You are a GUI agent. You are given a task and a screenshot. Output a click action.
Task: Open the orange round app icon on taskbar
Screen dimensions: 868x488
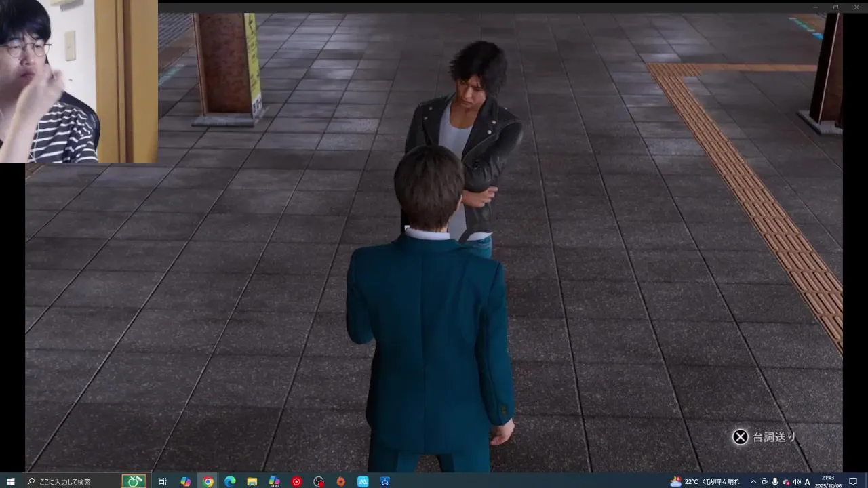point(341,481)
